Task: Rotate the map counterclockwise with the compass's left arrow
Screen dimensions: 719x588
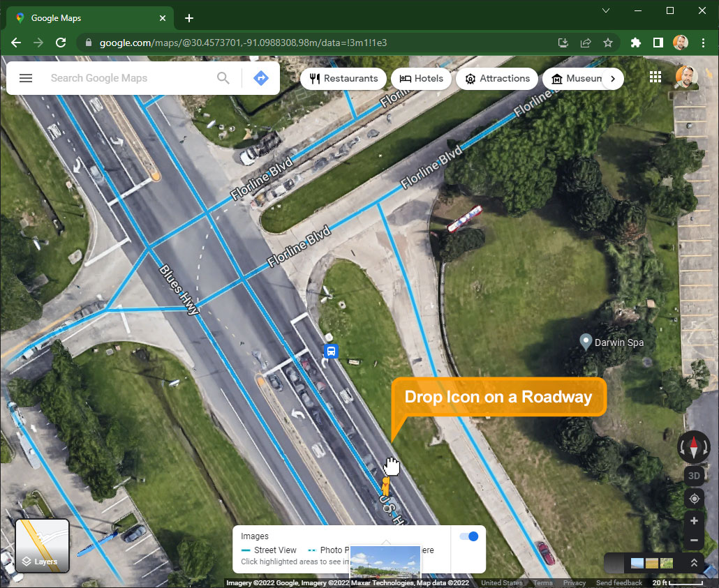Action: click(x=683, y=447)
